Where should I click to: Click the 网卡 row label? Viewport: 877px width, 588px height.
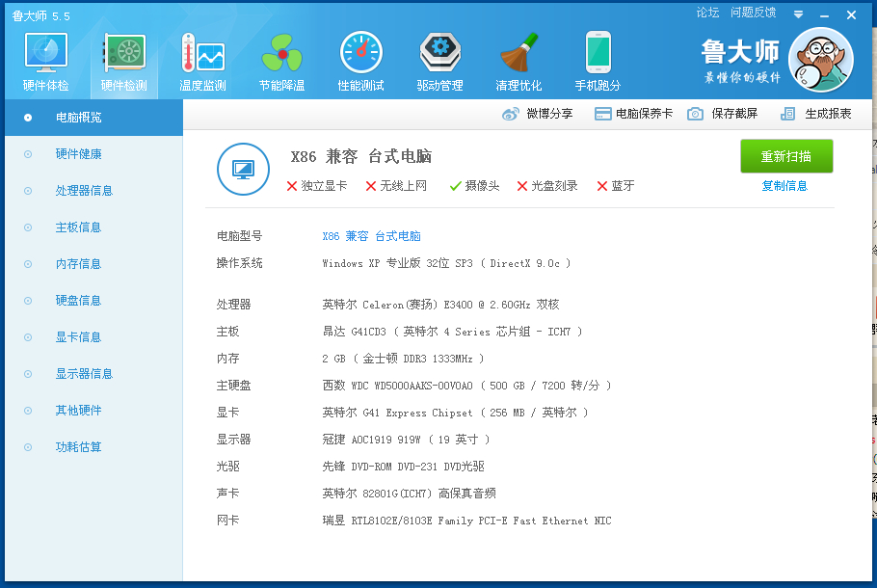coord(227,521)
